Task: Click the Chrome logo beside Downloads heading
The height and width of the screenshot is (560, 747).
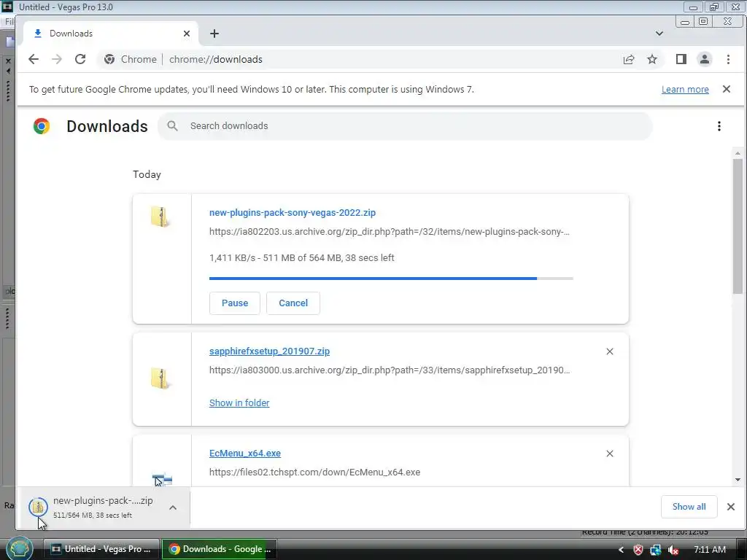Action: click(42, 126)
